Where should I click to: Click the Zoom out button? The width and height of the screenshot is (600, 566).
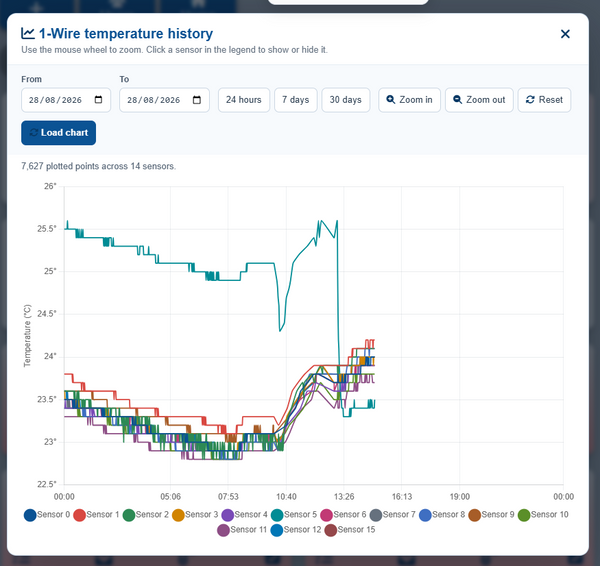(479, 100)
